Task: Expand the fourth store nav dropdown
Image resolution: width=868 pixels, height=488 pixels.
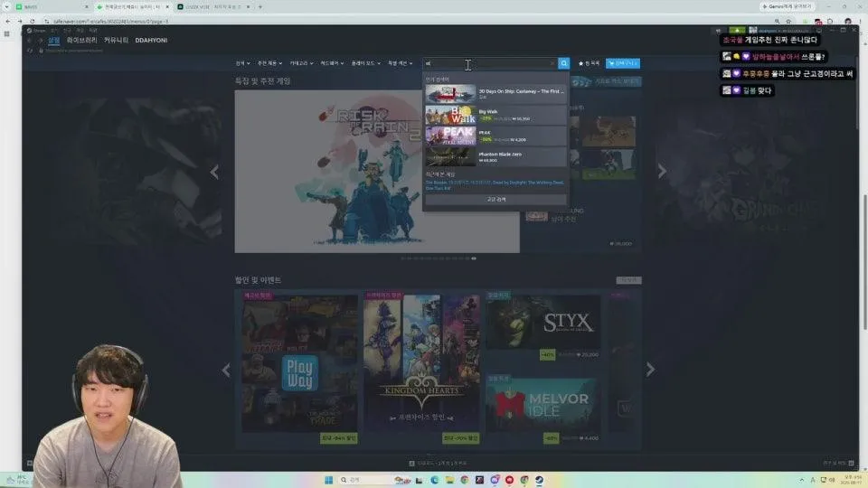Action: 332,63
